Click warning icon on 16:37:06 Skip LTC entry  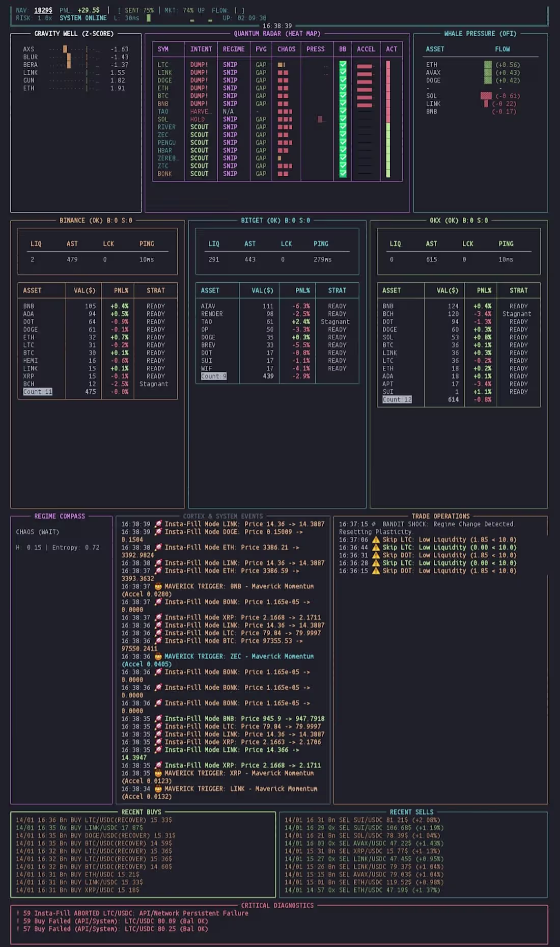click(376, 539)
